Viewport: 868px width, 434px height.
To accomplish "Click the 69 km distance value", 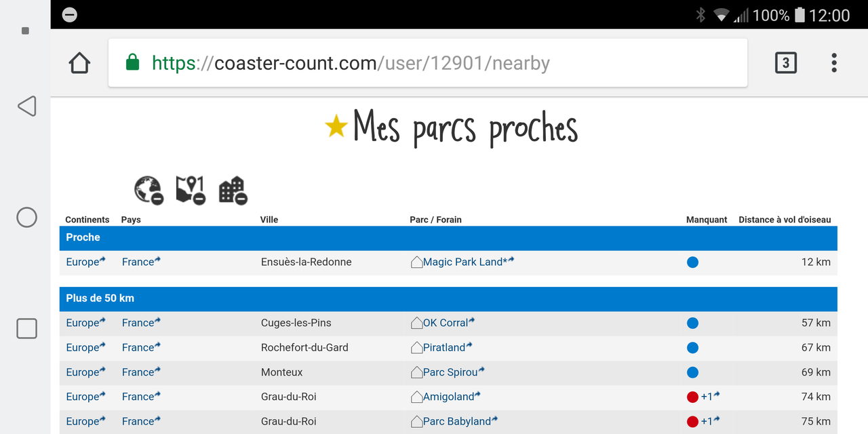I will click(x=816, y=372).
